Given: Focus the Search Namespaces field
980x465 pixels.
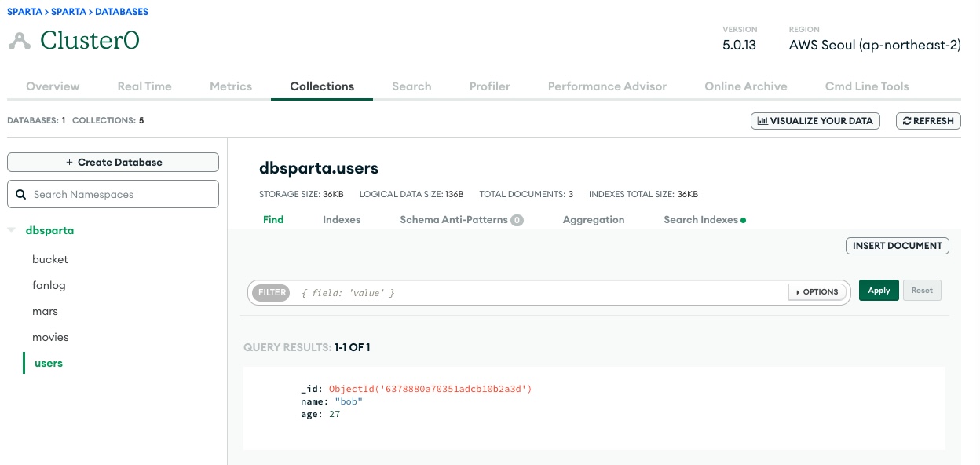Looking at the screenshot, I should pos(113,194).
